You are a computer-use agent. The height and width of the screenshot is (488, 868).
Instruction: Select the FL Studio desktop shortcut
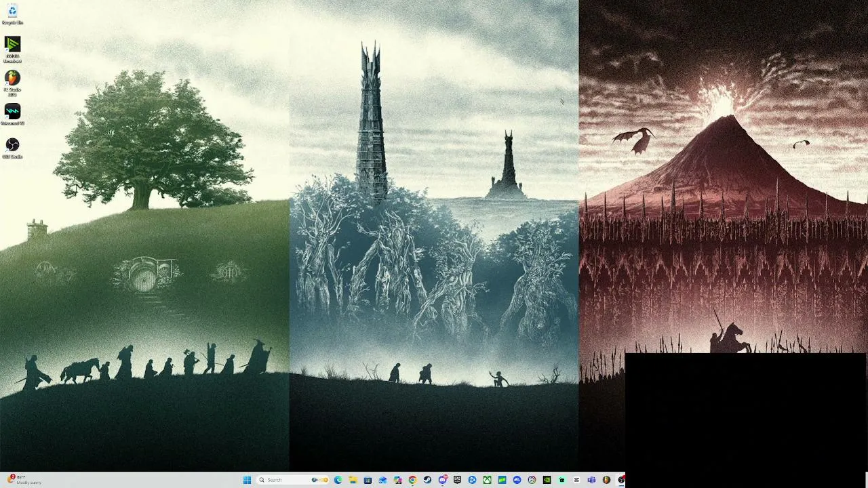point(12,82)
